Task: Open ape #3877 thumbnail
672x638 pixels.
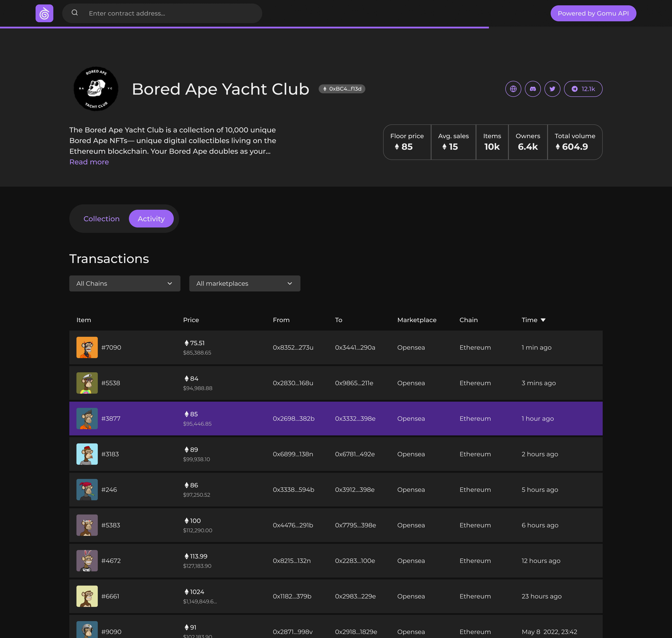Action: (87, 419)
